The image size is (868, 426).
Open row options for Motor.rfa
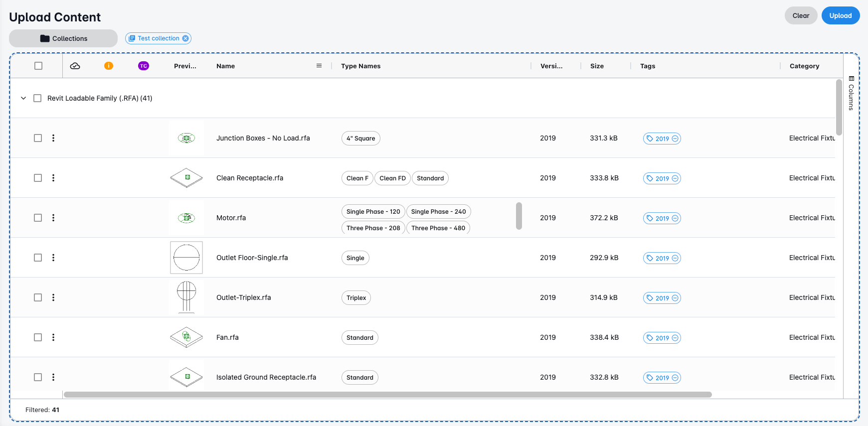coord(53,218)
